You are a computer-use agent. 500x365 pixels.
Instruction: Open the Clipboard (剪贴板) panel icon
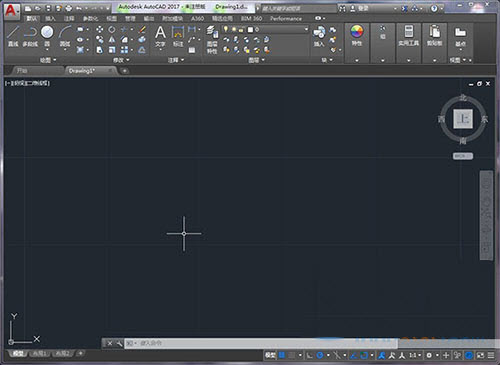point(434,36)
